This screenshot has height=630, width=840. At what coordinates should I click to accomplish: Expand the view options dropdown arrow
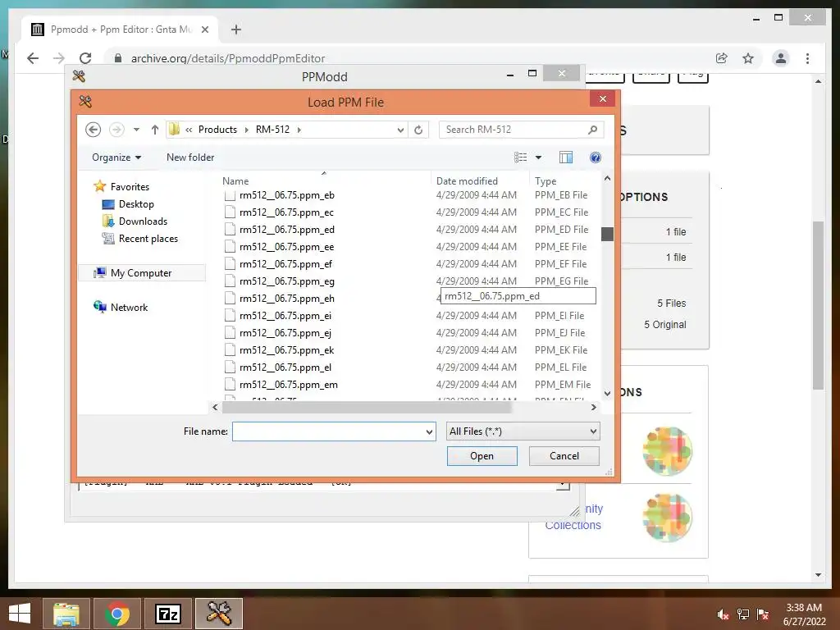click(538, 157)
